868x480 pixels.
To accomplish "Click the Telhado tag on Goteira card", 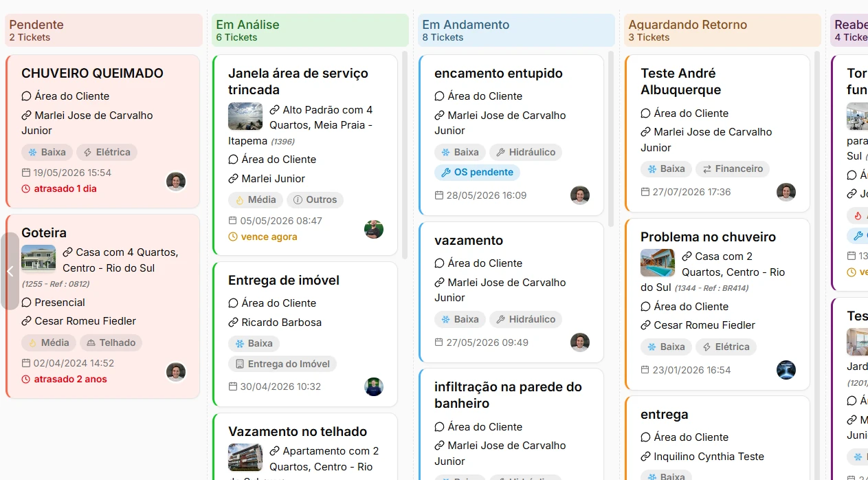I will [111, 342].
